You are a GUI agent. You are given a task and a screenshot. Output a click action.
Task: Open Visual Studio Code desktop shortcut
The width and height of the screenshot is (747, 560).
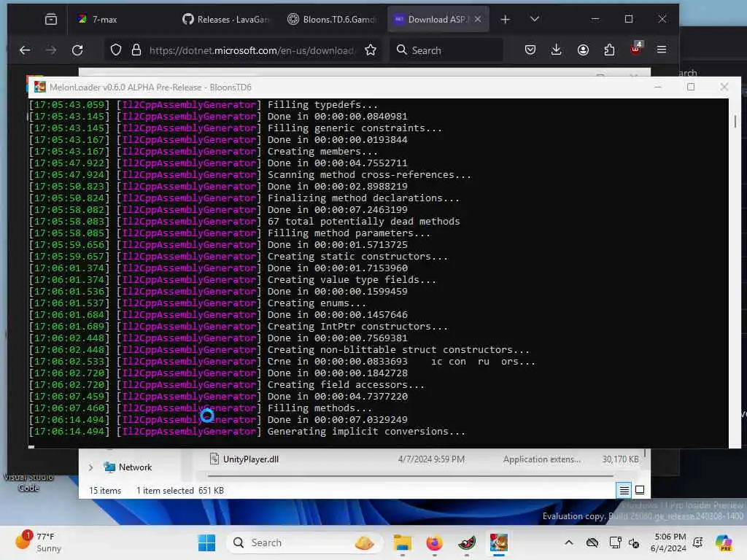[x=28, y=481]
